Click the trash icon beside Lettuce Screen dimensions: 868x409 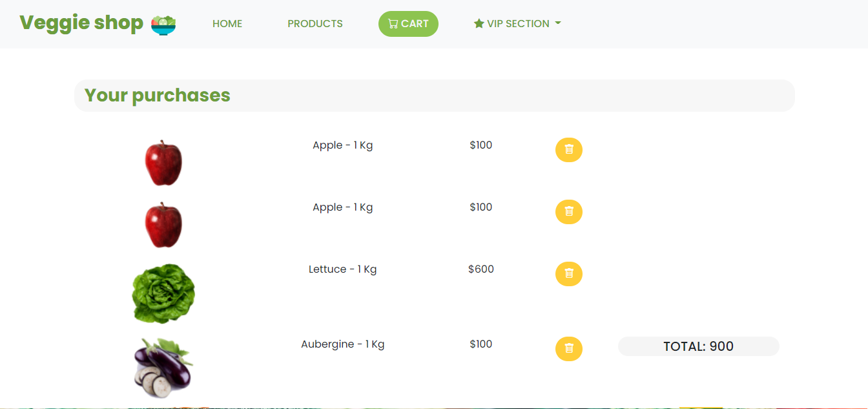(568, 274)
